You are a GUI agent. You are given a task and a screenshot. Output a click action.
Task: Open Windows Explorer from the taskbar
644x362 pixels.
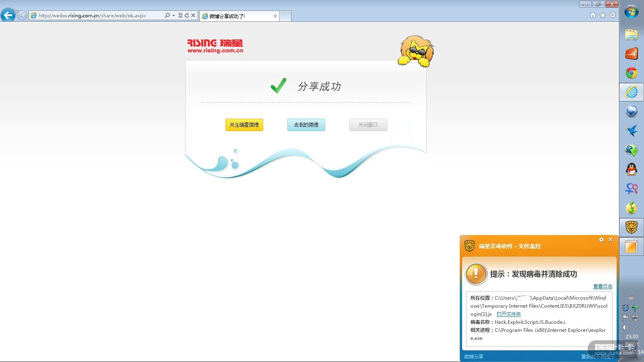pos(632,35)
